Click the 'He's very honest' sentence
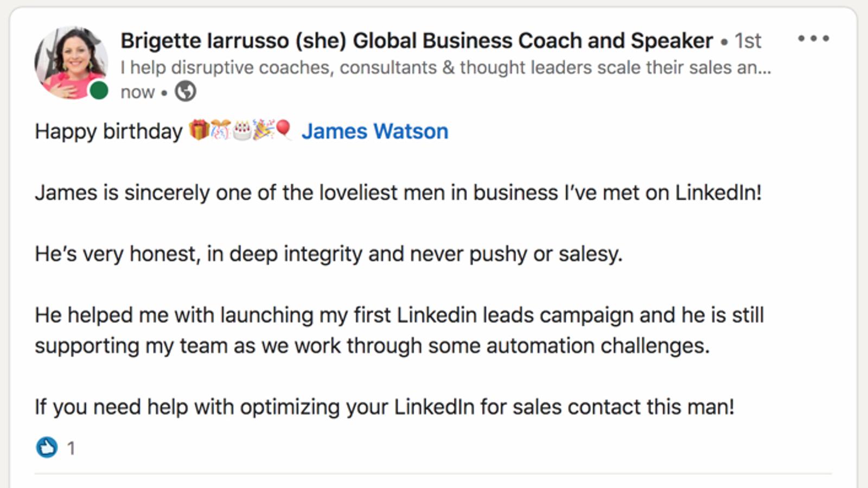The image size is (868, 488). [x=328, y=254]
